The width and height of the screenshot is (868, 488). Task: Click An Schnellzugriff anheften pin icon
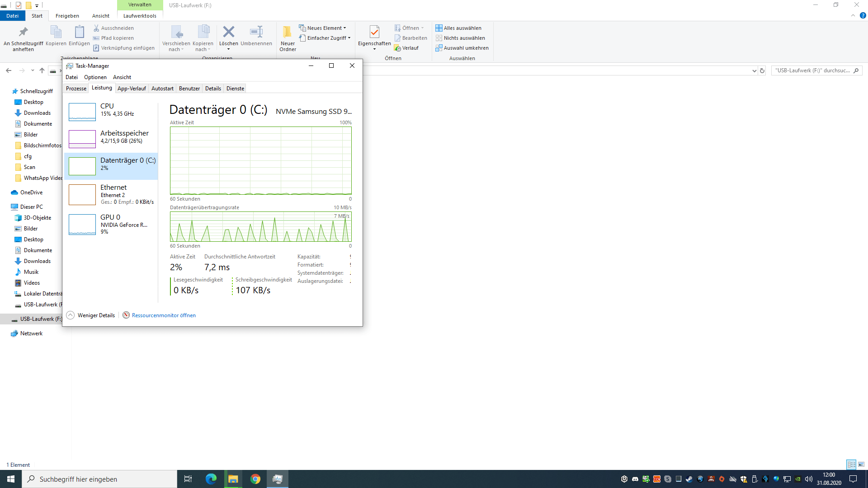pyautogui.click(x=23, y=32)
